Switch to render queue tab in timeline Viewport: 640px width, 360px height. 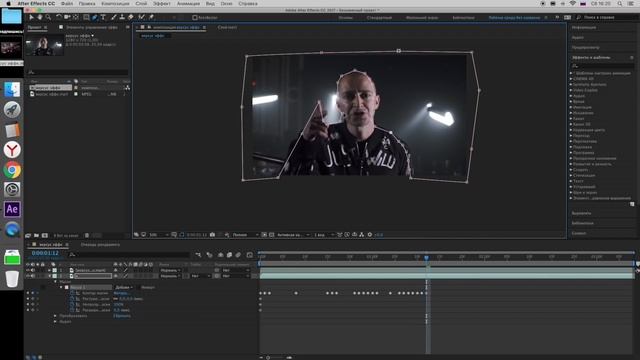pyautogui.click(x=100, y=244)
